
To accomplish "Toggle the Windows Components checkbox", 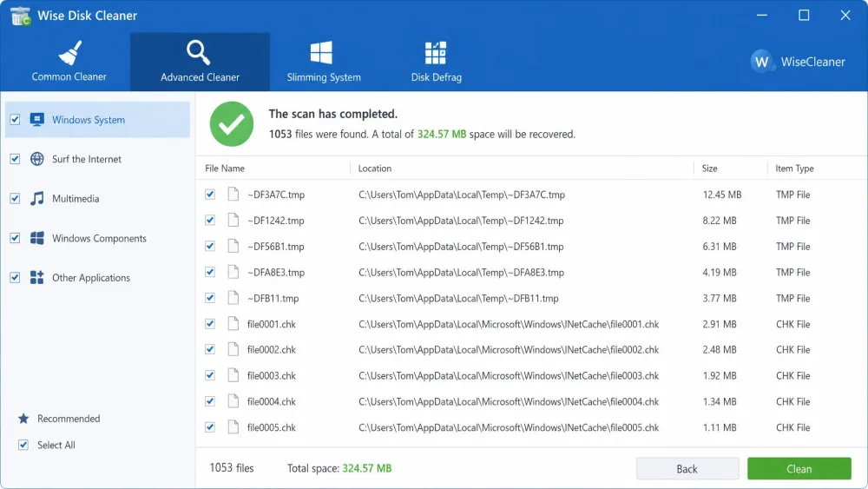I will point(15,238).
